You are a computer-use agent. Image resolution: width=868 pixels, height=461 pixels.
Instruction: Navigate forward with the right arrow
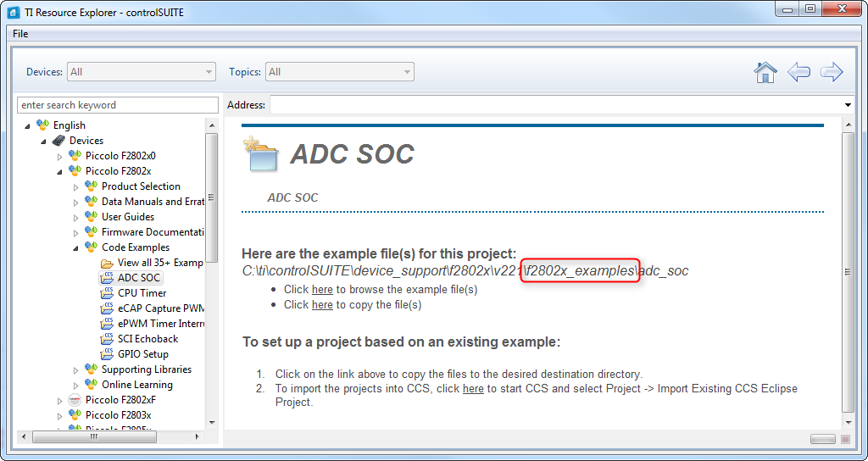[x=832, y=72]
